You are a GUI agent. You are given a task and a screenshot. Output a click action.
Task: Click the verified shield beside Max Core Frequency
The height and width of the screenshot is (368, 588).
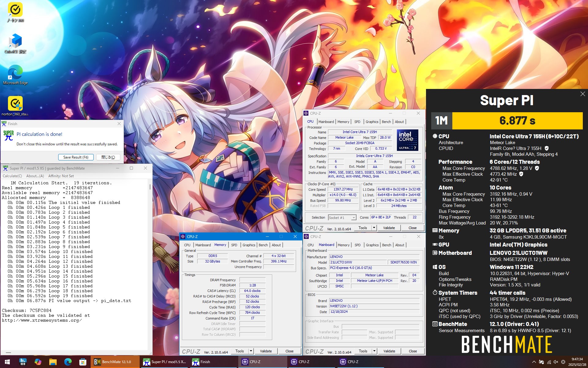pos(537,168)
